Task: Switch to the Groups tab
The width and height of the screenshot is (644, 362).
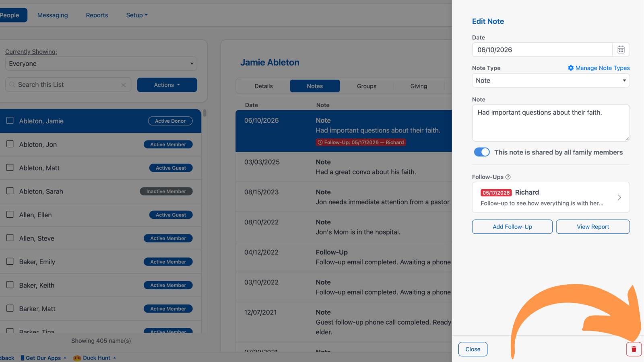Action: click(367, 86)
